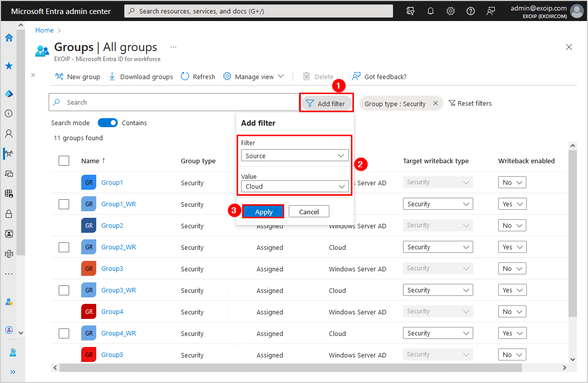Open the Manage view menu
The width and height of the screenshot is (588, 383).
pyautogui.click(x=253, y=77)
